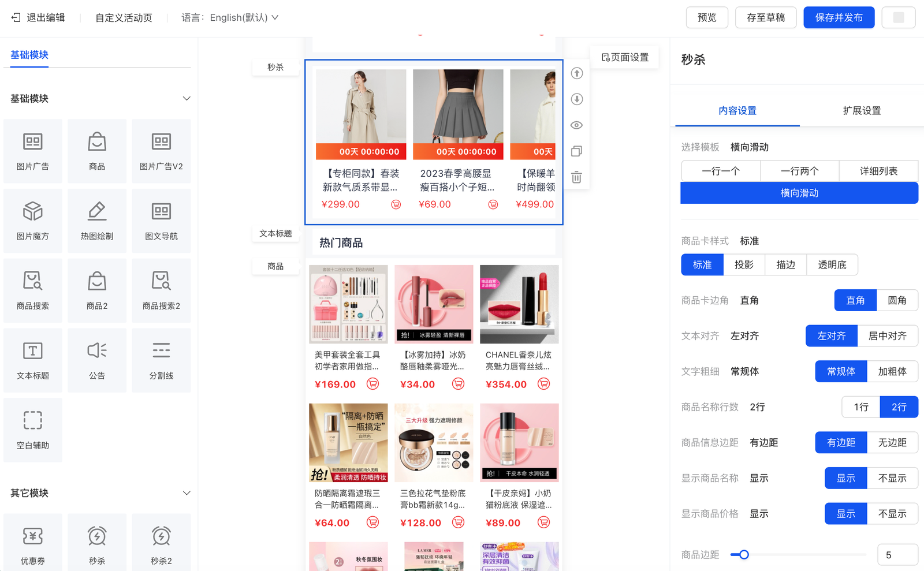Choose 居中对齐 text alignment

(x=887, y=336)
